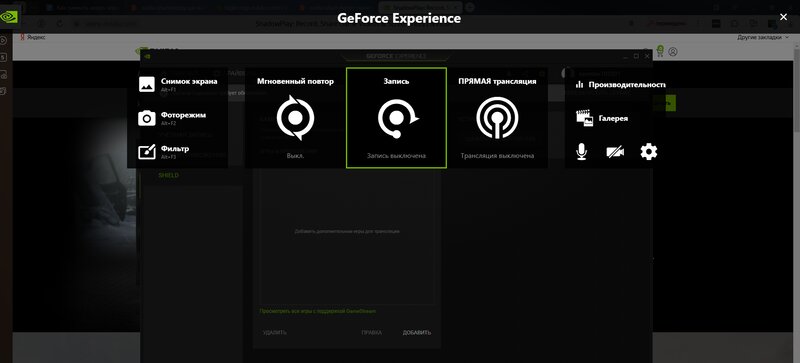
Task: Open the Фильтр game filter tool
Action: tap(164, 152)
